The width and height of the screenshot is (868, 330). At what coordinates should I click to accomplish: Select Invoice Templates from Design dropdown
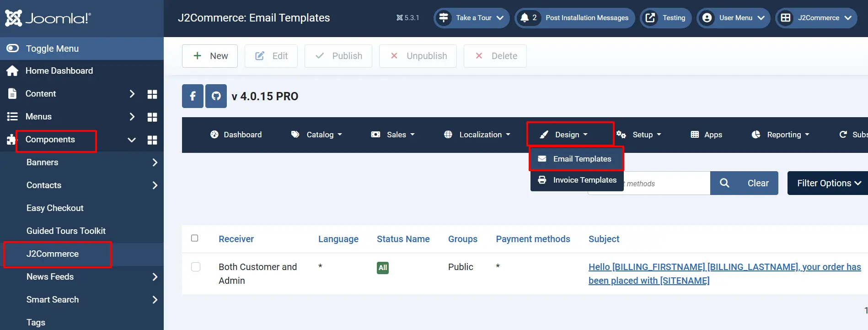[x=577, y=180]
